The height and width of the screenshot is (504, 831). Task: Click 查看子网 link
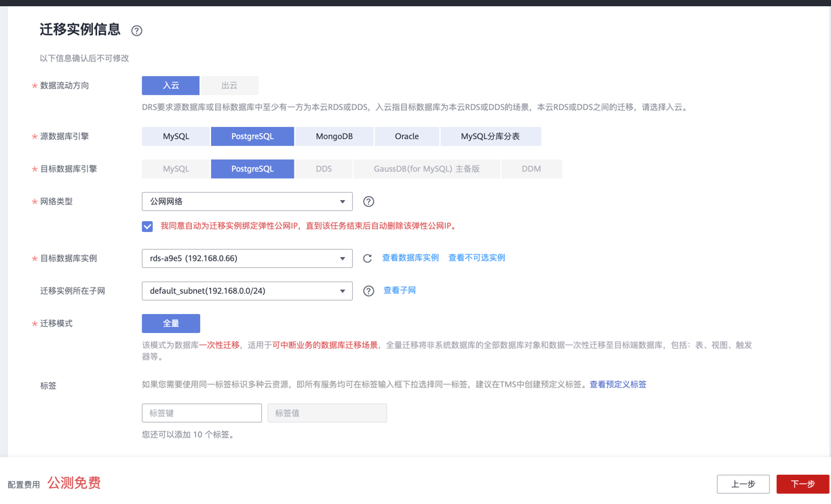[x=399, y=290]
